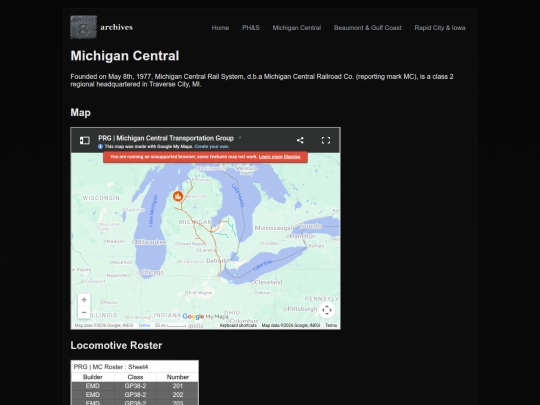Click the 'Map' section heading
The image size is (540, 405).
pos(81,113)
